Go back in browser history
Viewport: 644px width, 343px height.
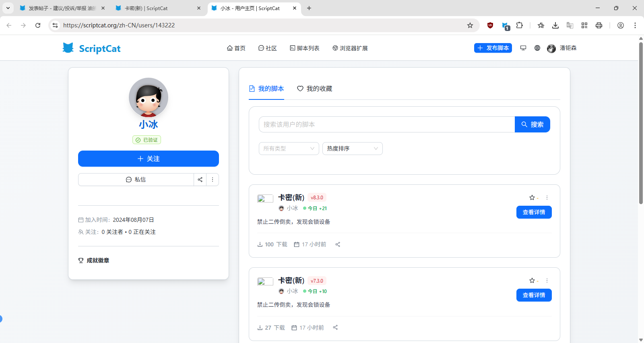(9, 25)
